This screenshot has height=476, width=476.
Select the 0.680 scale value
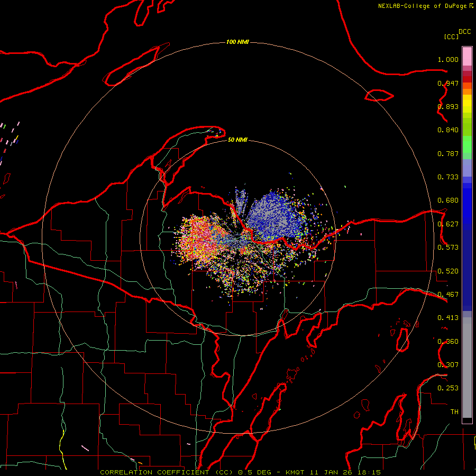pos(448,200)
